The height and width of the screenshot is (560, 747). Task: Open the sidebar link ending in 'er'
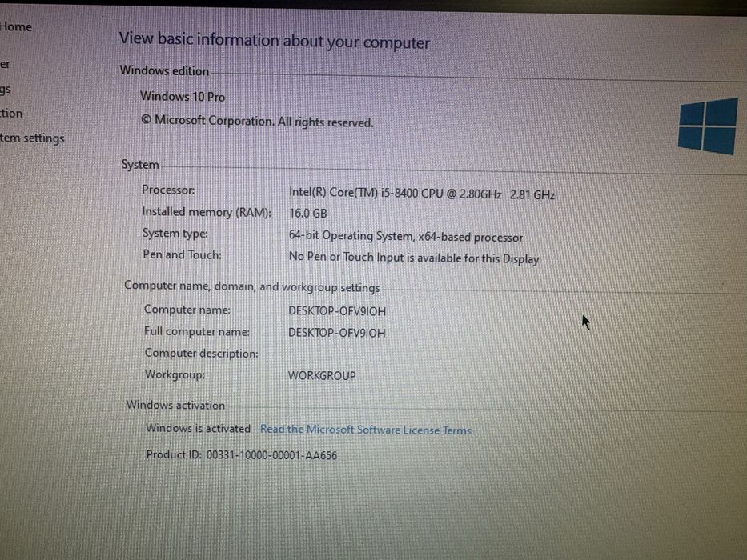click(5, 64)
